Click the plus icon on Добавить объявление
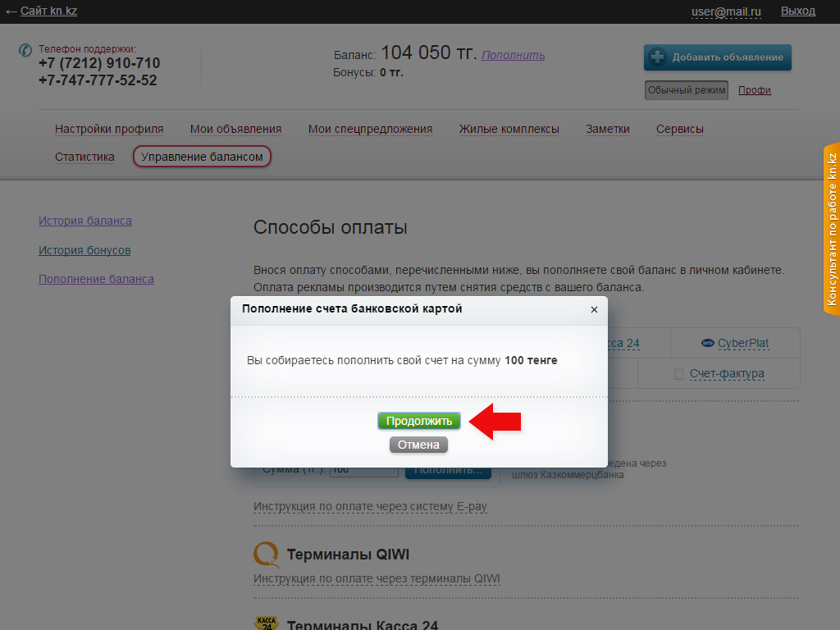The height and width of the screenshot is (630, 840). [657, 57]
